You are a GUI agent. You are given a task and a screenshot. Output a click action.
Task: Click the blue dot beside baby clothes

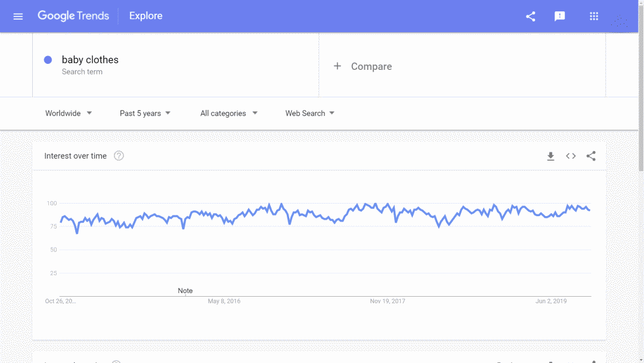point(48,60)
